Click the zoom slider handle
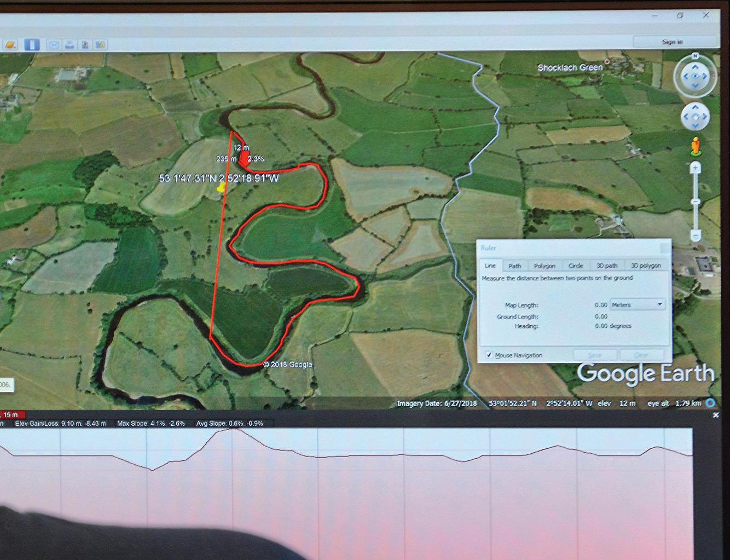This screenshot has width=730, height=560. (x=696, y=202)
